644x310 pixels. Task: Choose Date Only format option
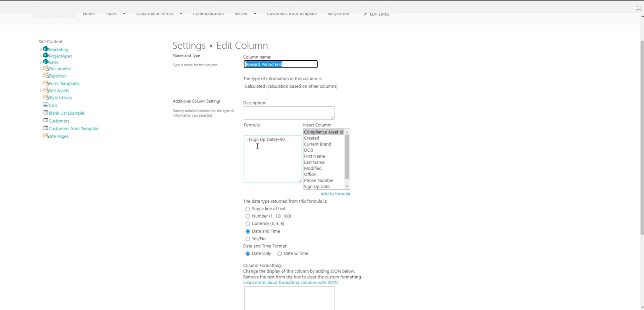(x=248, y=254)
